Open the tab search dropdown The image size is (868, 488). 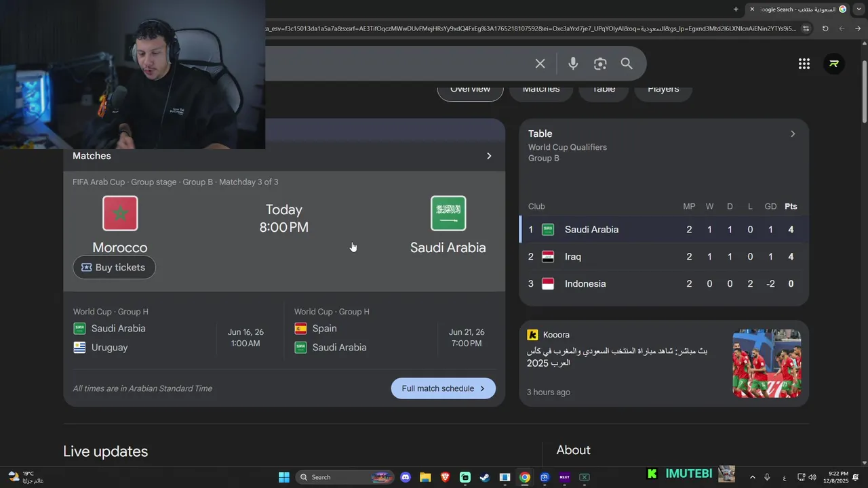pyautogui.click(x=859, y=9)
